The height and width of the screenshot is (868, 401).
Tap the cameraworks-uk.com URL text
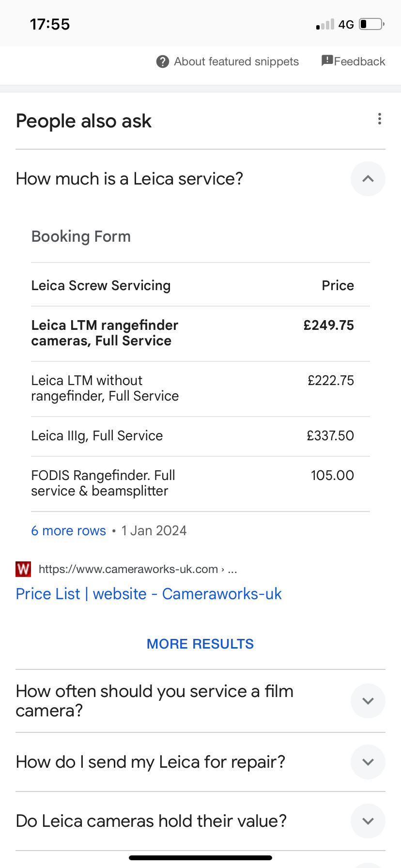138,569
